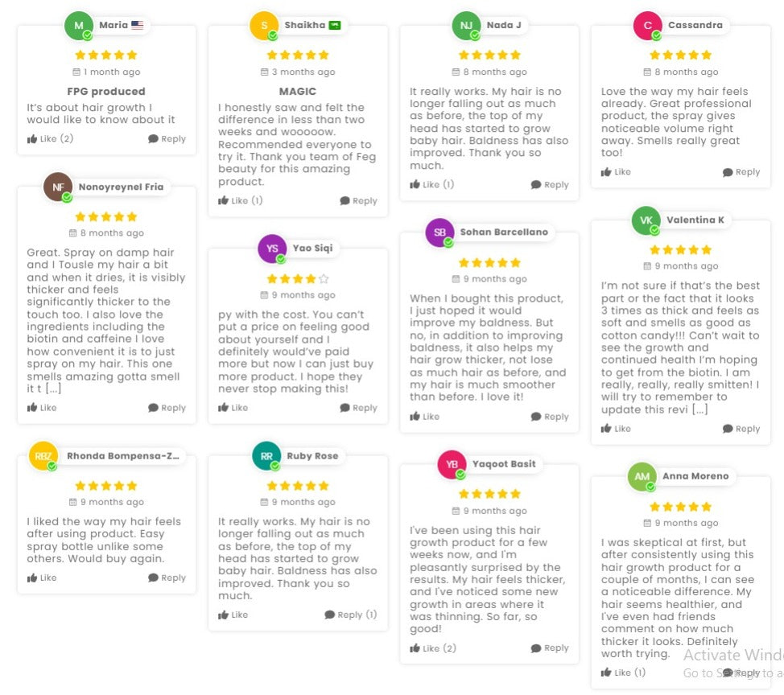Click Yao Siqi's four-star rating
This screenshot has width=784, height=695.
(x=298, y=278)
